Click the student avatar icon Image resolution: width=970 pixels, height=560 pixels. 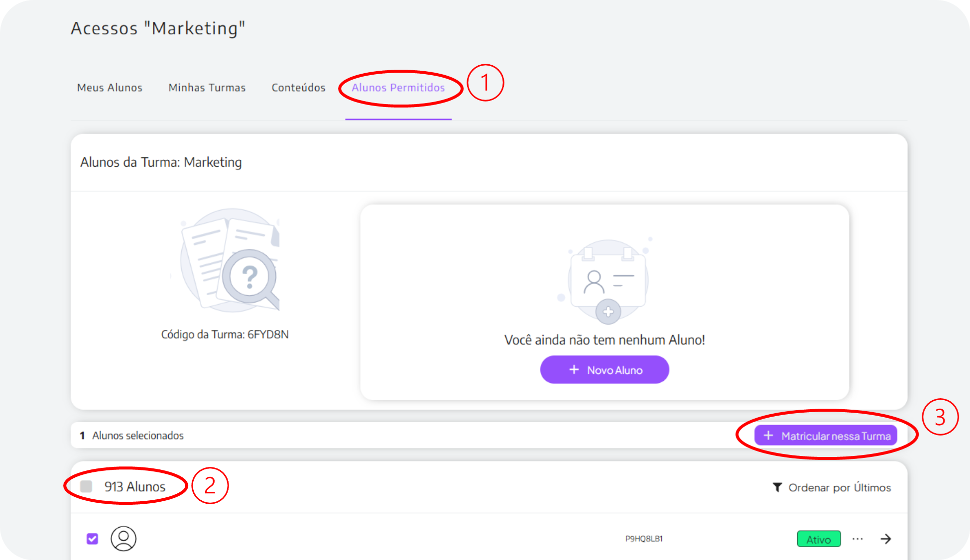click(x=123, y=539)
